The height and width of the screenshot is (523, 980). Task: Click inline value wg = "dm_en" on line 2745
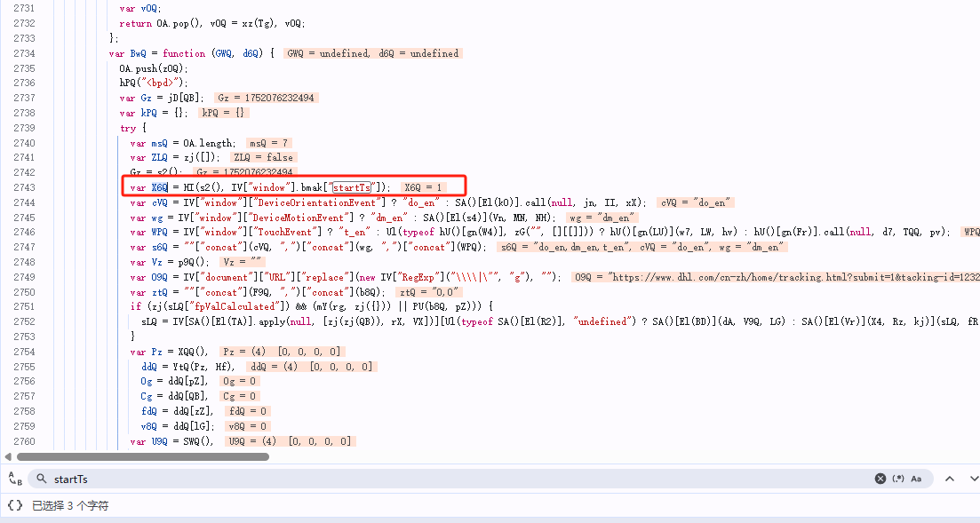click(x=602, y=218)
